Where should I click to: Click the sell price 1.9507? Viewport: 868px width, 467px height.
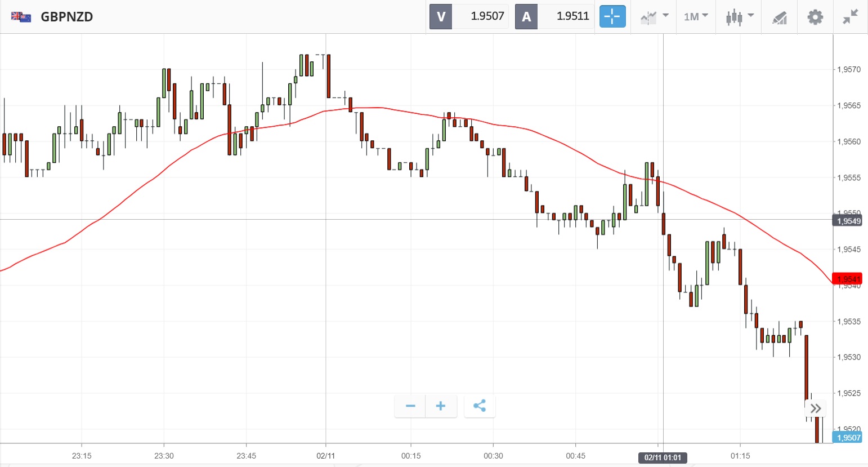pyautogui.click(x=487, y=16)
